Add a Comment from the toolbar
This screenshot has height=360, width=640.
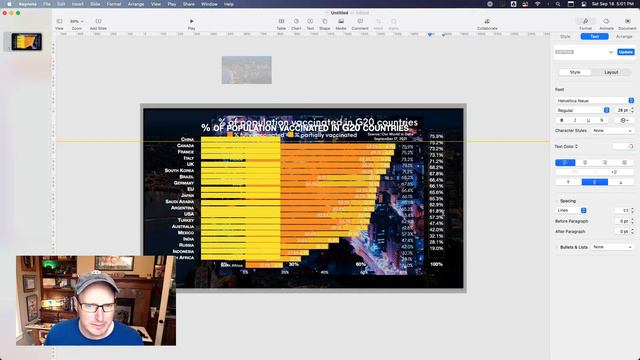tap(360, 24)
